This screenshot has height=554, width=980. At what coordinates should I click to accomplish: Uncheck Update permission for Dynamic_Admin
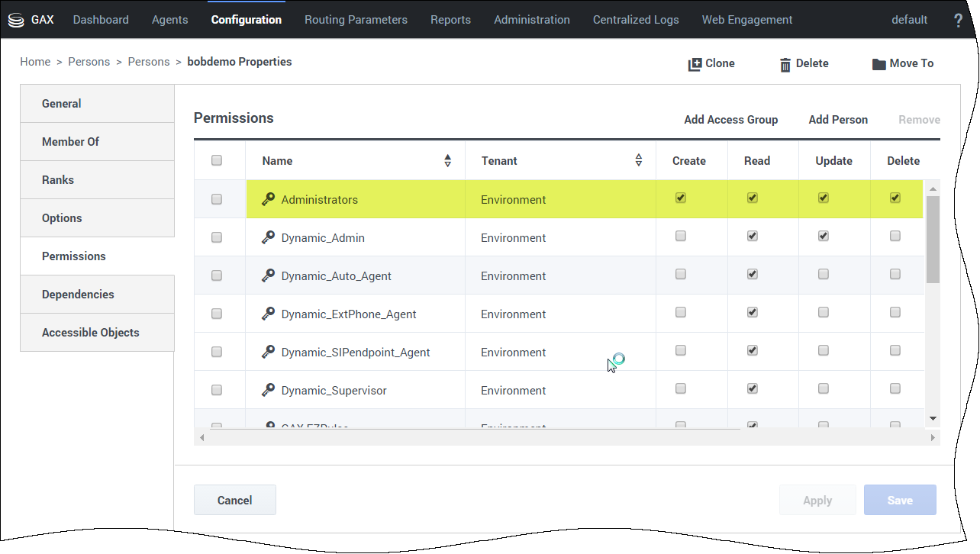(824, 236)
